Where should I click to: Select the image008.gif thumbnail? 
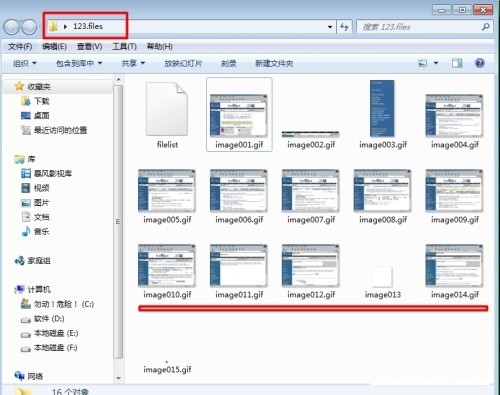(382, 191)
